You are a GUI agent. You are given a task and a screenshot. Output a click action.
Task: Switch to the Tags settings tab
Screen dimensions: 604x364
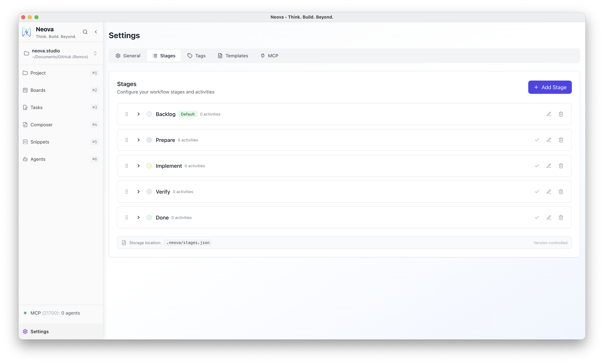196,56
